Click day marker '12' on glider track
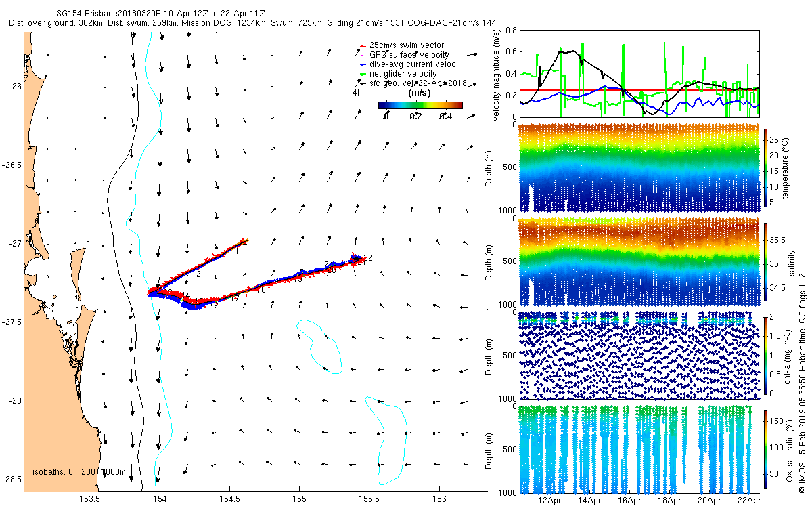Image resolution: width=812 pixels, height=508 pixels. click(x=196, y=274)
